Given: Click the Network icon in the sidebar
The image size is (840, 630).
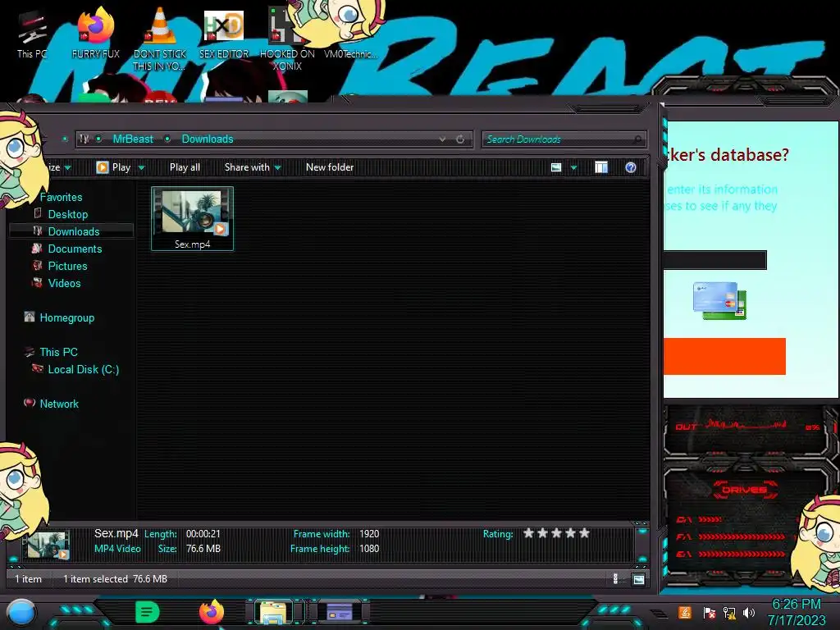Looking at the screenshot, I should [x=30, y=402].
